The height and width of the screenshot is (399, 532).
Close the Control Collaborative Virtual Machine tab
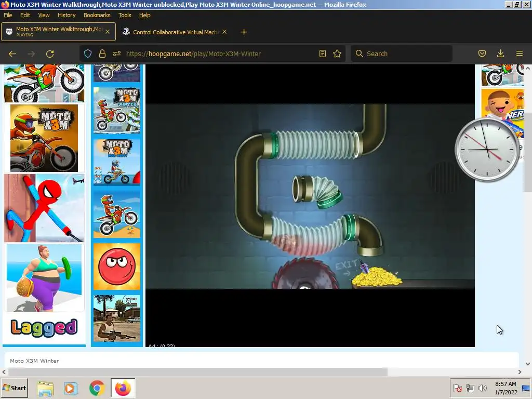click(224, 32)
